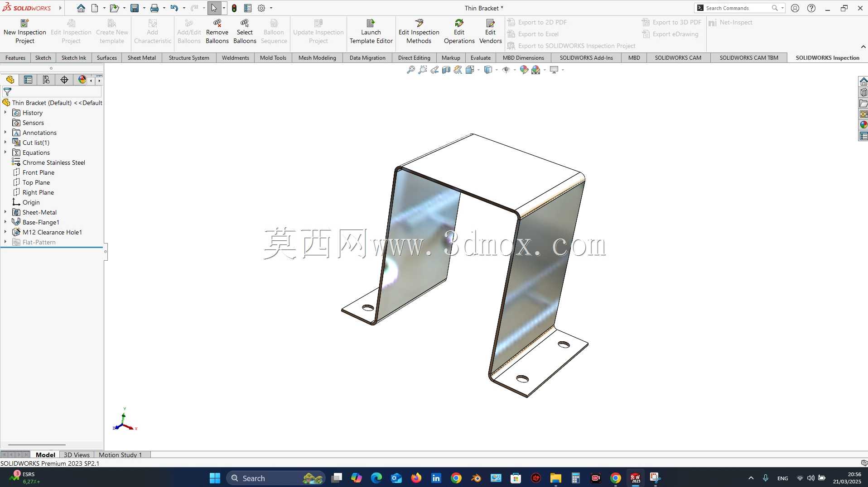Open DimXpertManager crosshair tab
The width and height of the screenshot is (868, 487).
tap(64, 80)
